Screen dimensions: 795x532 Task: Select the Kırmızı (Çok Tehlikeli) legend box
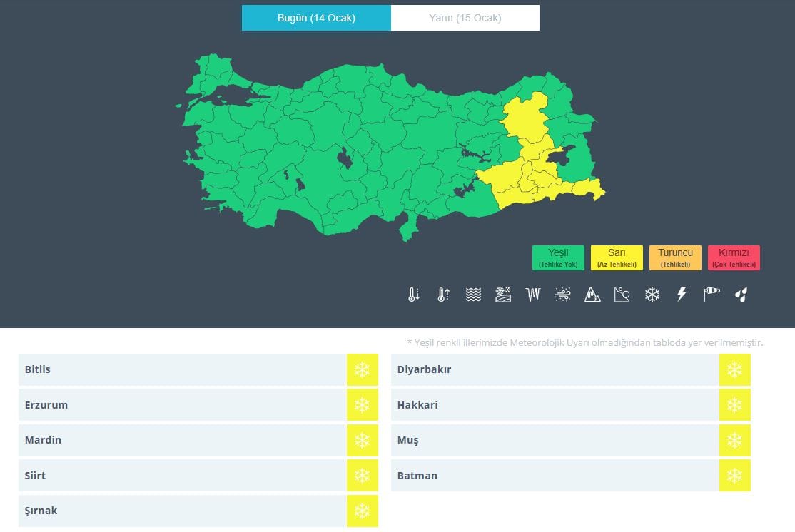point(734,257)
